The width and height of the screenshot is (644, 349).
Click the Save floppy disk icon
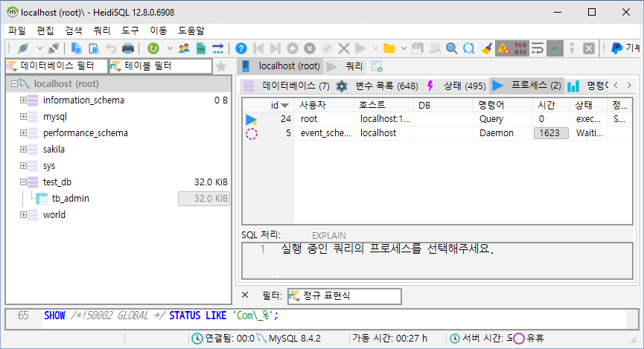click(417, 48)
